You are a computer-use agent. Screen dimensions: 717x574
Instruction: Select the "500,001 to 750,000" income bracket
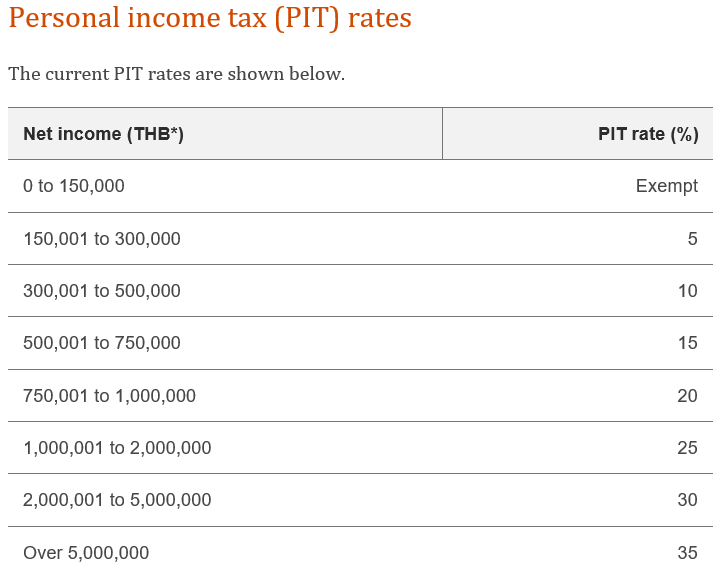pos(102,343)
